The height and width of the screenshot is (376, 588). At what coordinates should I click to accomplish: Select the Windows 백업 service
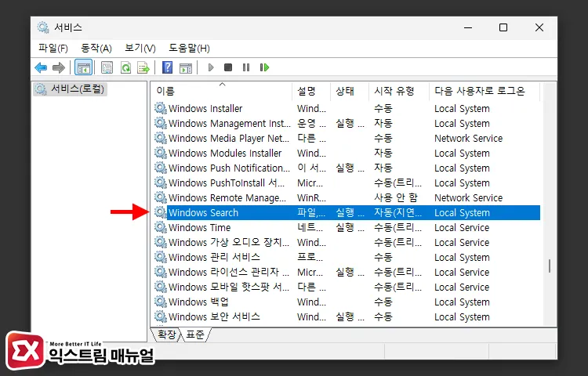347,302
